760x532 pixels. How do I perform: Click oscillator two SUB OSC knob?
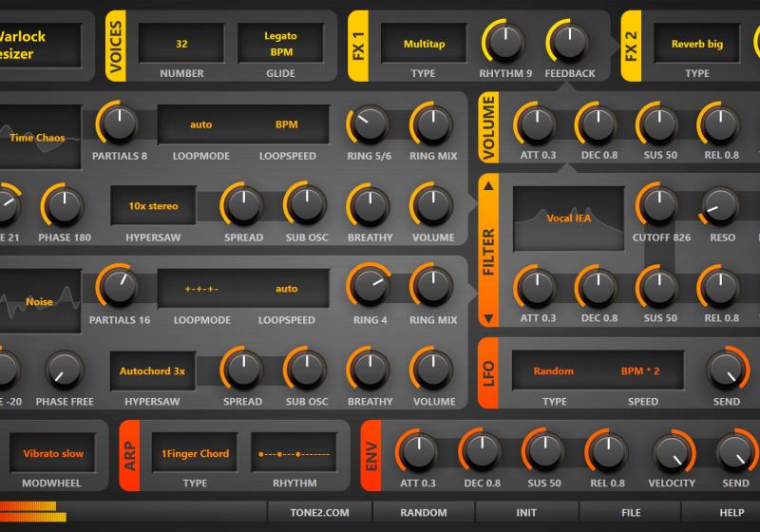click(x=306, y=370)
